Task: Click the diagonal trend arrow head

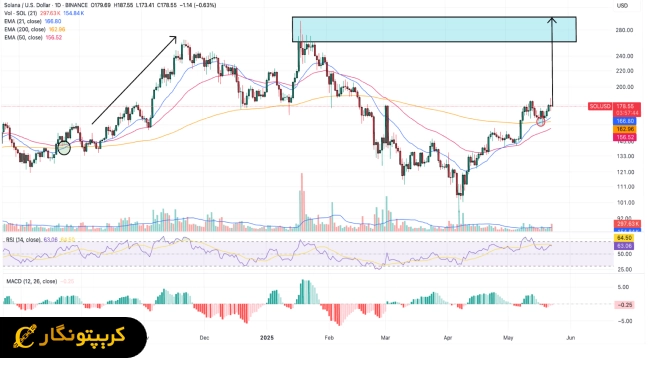Action: click(x=174, y=39)
